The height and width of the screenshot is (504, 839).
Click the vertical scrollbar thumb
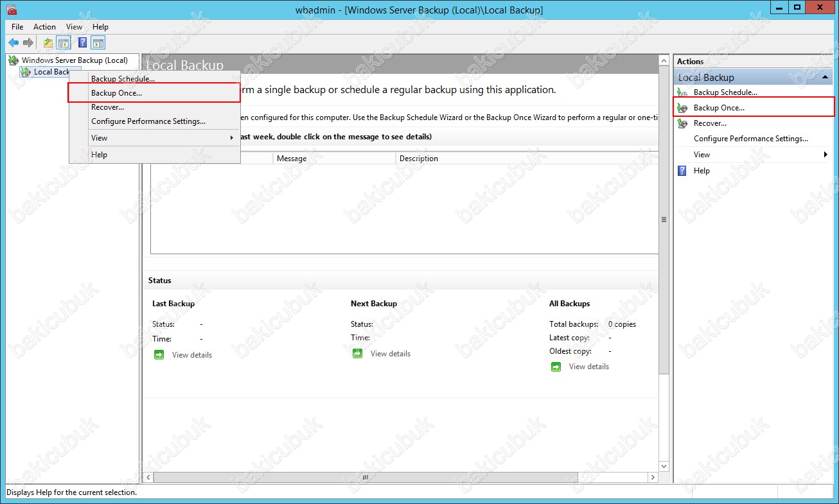tap(664, 220)
